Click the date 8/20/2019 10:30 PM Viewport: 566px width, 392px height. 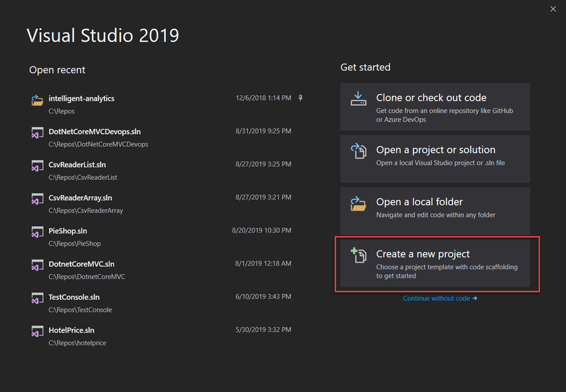261,230
